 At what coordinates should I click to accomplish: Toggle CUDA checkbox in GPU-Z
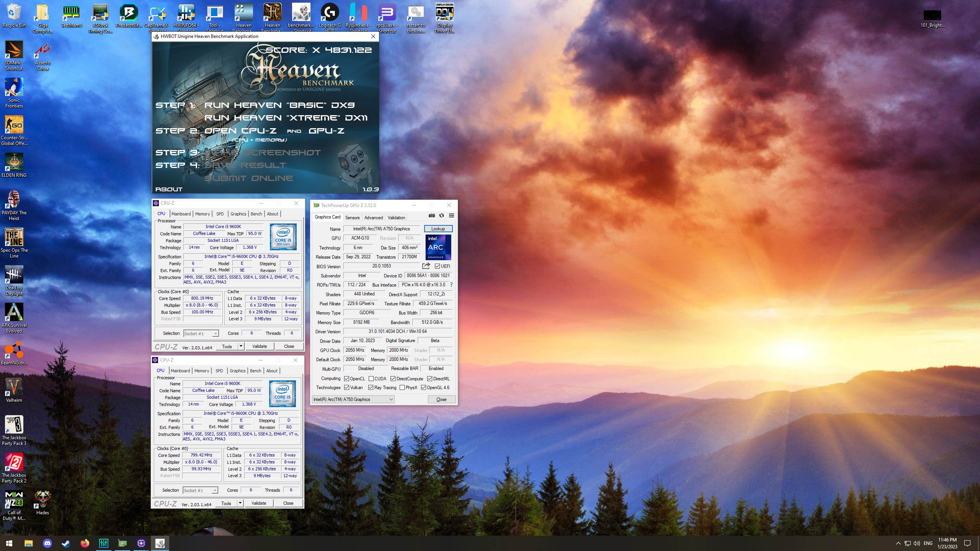coord(371,379)
